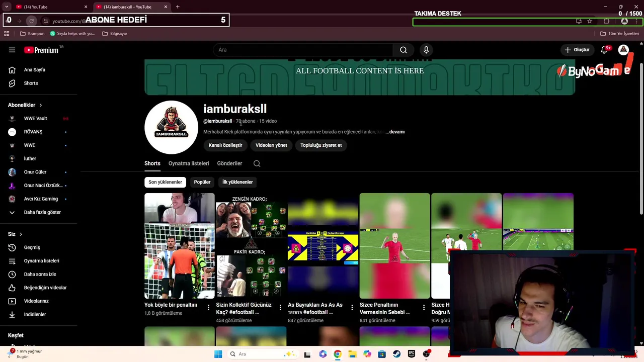The width and height of the screenshot is (644, 362).
Task: Open the YouTube guide hamburger menu
Action: [12, 50]
